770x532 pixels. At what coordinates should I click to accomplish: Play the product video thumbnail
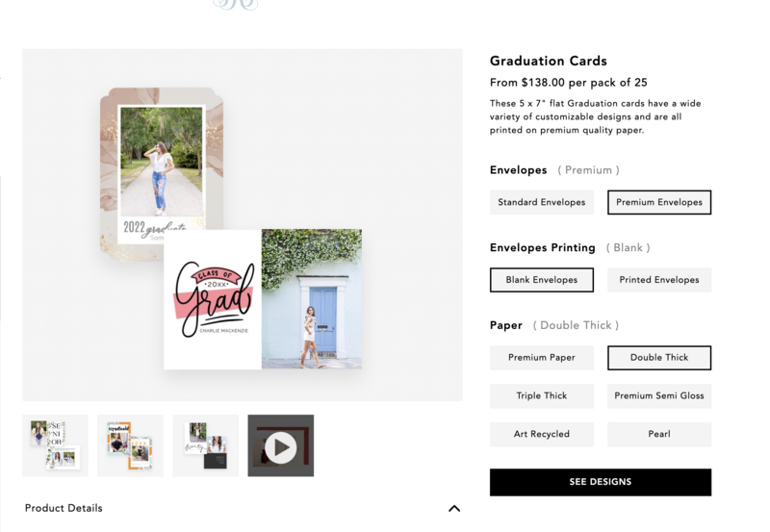(280, 445)
